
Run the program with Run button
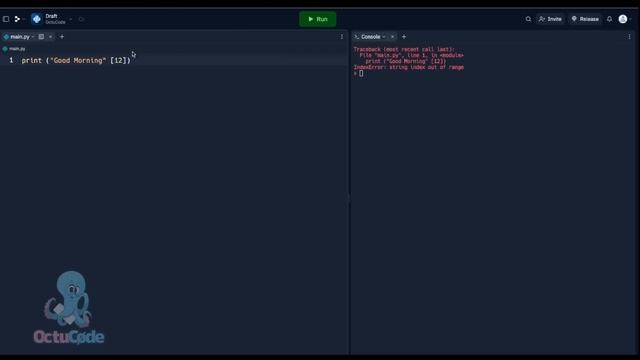(x=318, y=19)
